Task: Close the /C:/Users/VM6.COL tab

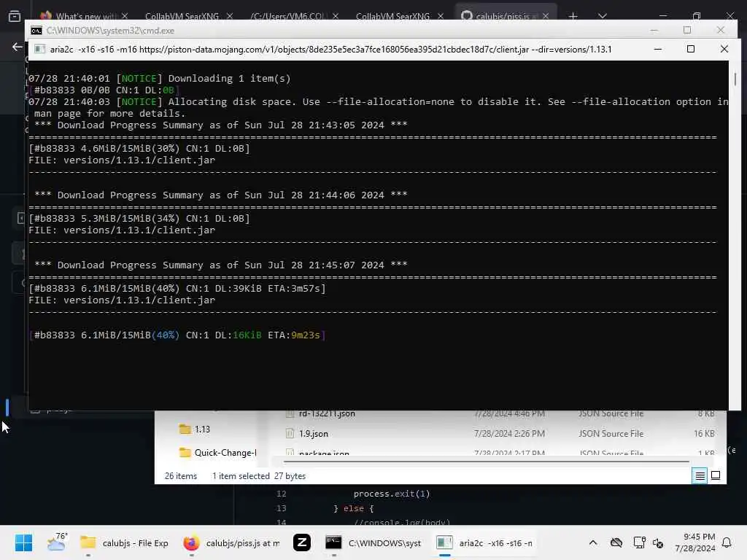Action: (x=336, y=16)
